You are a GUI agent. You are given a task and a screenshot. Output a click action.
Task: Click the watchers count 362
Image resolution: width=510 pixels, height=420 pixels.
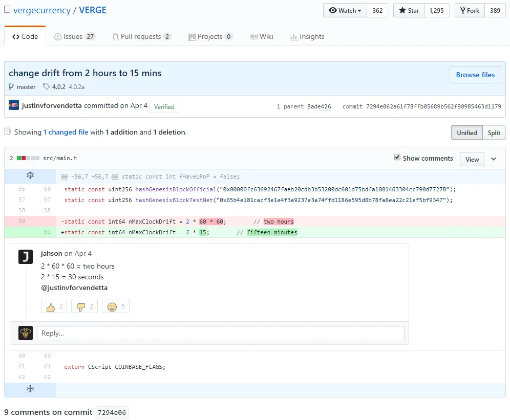pos(377,10)
